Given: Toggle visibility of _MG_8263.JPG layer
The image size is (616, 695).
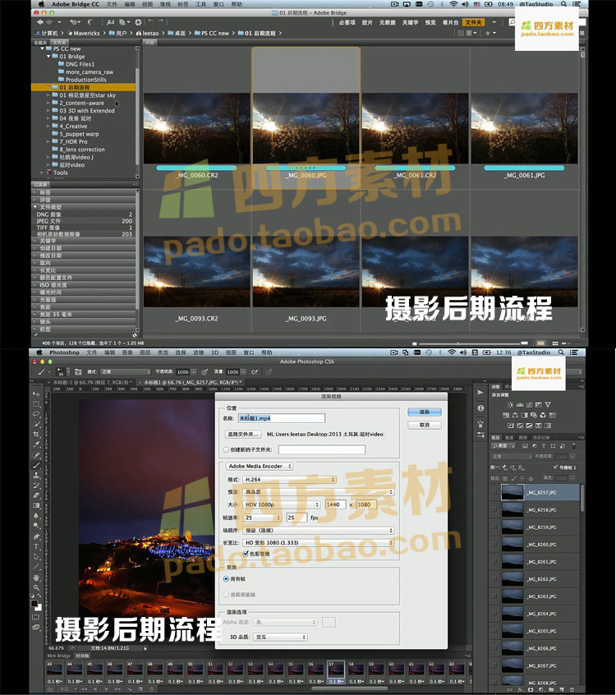Looking at the screenshot, I should (x=494, y=596).
